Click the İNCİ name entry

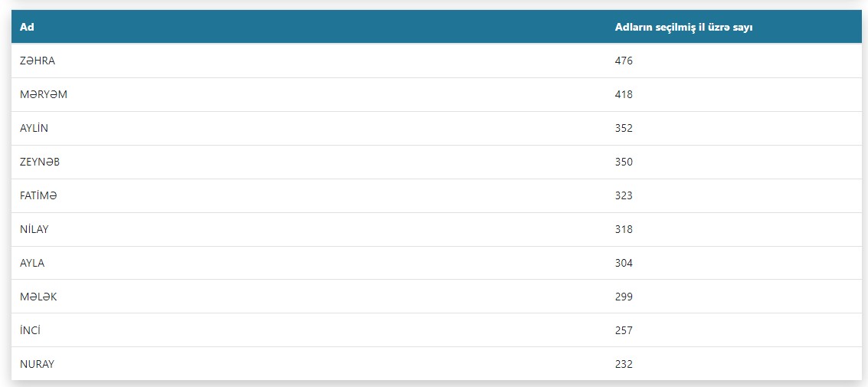pyautogui.click(x=30, y=330)
